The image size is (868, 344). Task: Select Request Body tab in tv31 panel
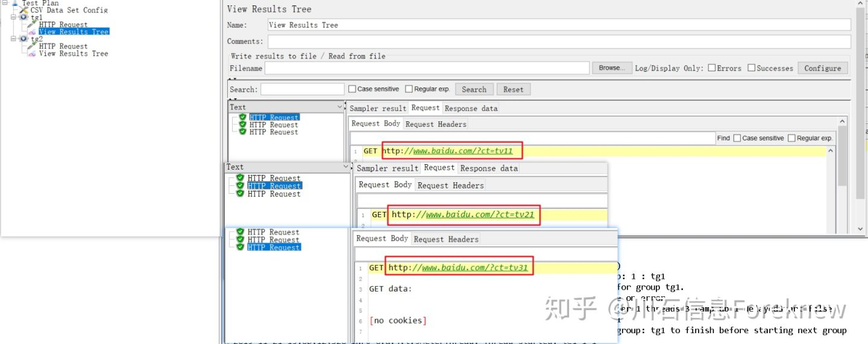coord(382,238)
